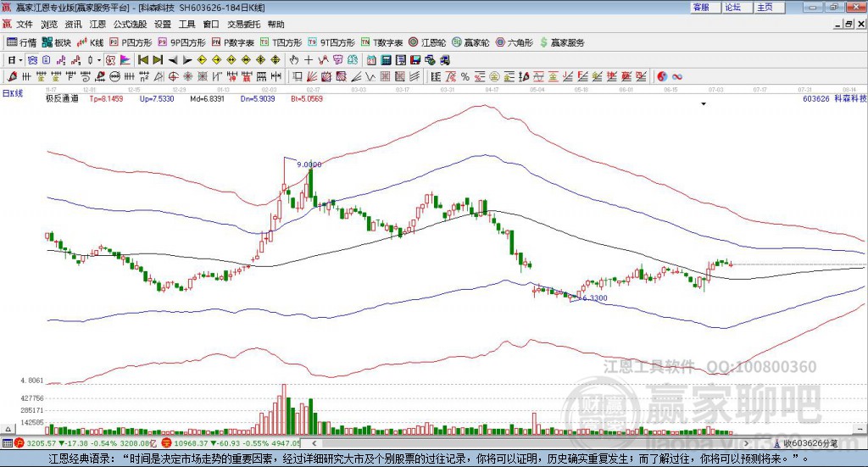868x467 pixels.
Task: Open the calendar date icon
Action: coord(371,60)
